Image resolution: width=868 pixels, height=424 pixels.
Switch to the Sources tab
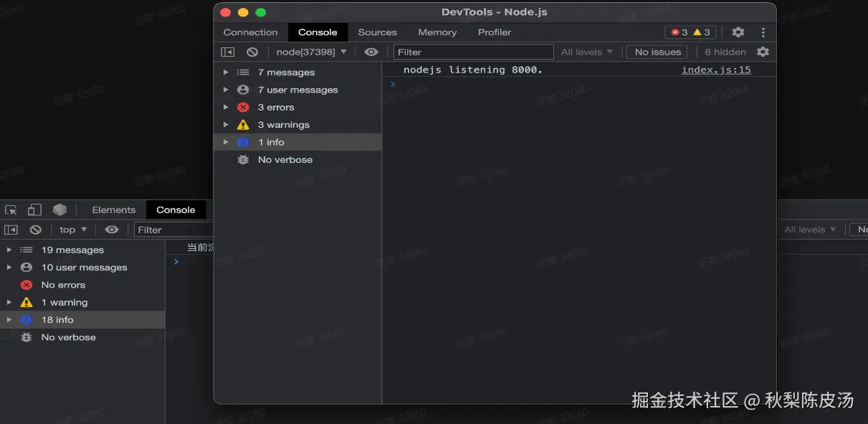(377, 32)
